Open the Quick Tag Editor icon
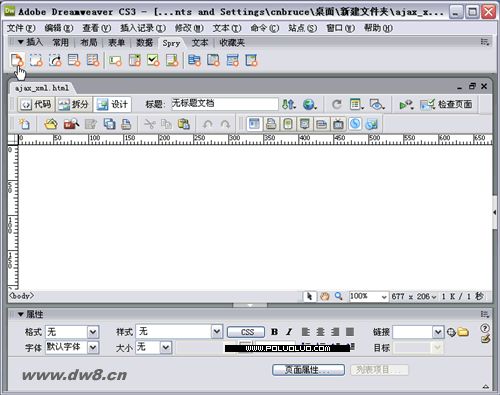This screenshot has height=395, width=500. [x=485, y=339]
